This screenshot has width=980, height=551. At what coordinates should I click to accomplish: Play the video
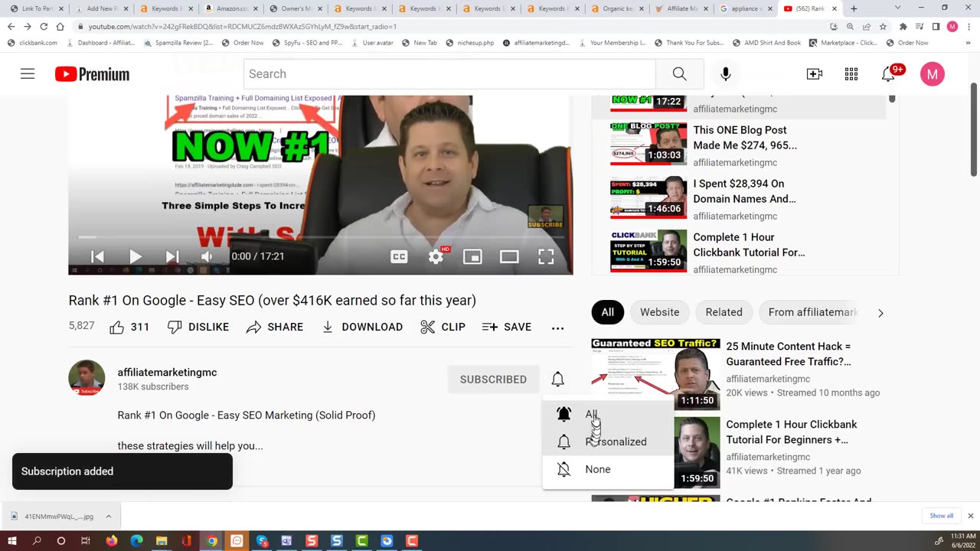click(135, 256)
